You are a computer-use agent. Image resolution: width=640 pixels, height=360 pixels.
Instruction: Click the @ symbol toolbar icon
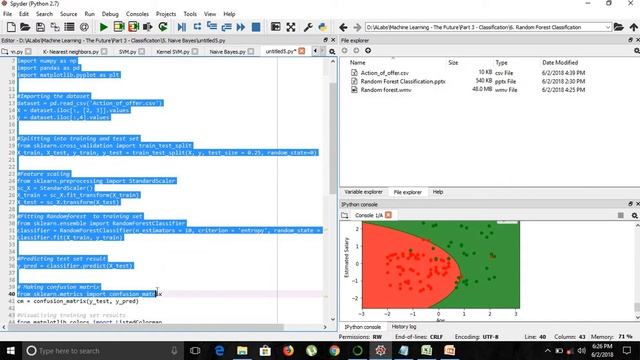point(84,27)
